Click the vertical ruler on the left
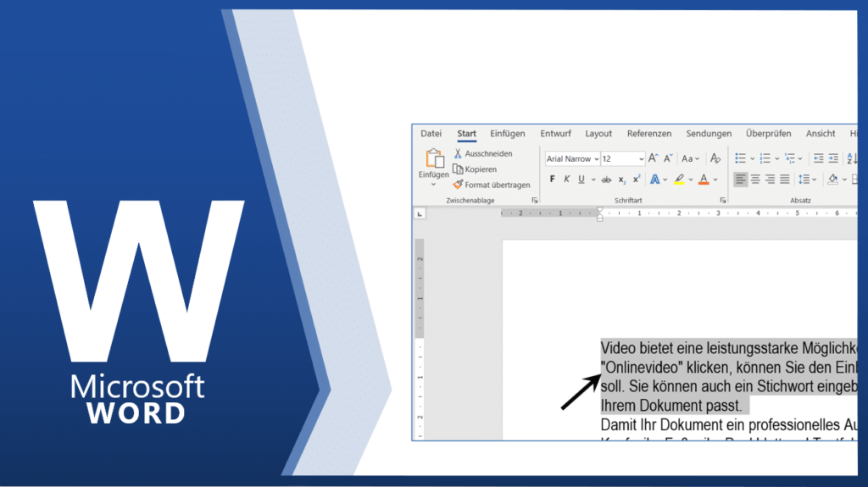Image resolution: width=868 pixels, height=487 pixels. point(420,339)
